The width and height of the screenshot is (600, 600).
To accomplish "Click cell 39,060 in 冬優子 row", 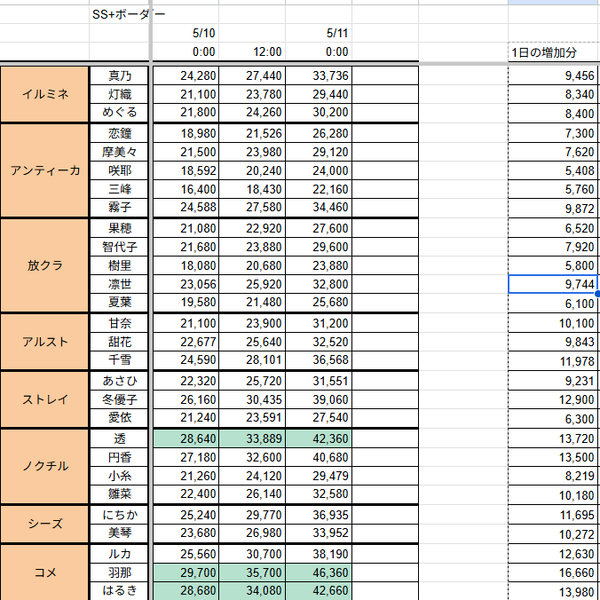I will [x=318, y=399].
